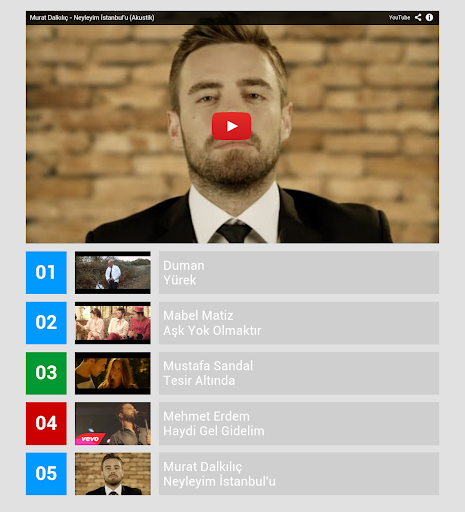Open Murat Dalkılıç brick wall thumbnail
Screen dimensions: 465x512
113,474
